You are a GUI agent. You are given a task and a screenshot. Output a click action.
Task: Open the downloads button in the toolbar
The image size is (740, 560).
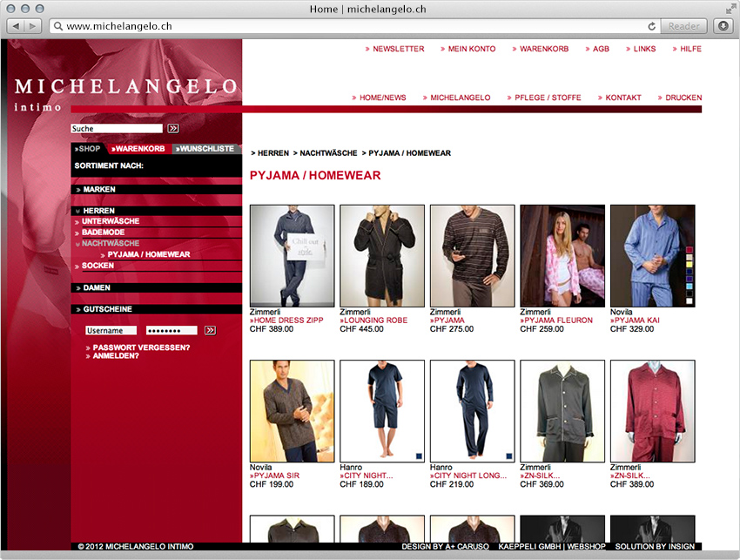(x=723, y=26)
